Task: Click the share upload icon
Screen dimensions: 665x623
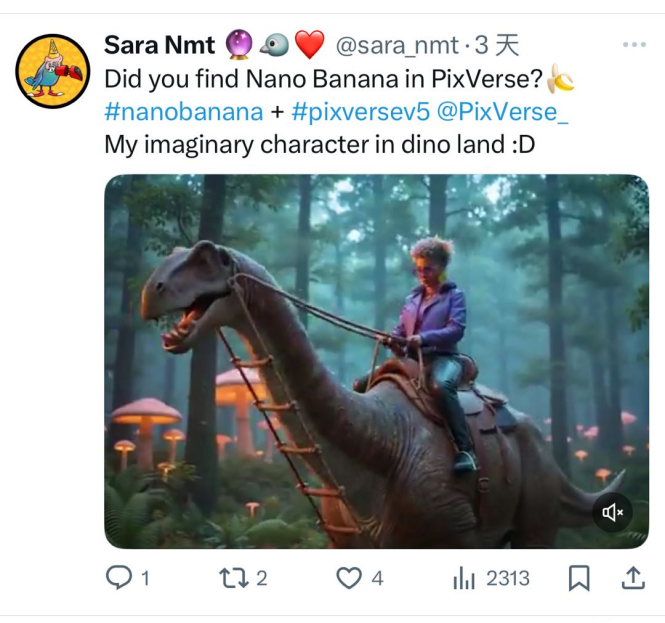Action: pos(632,578)
